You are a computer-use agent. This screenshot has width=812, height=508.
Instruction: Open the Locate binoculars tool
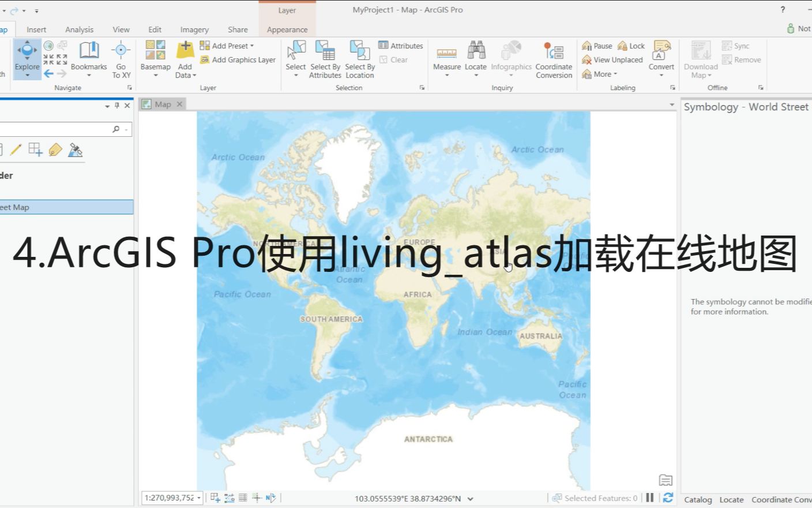click(476, 59)
